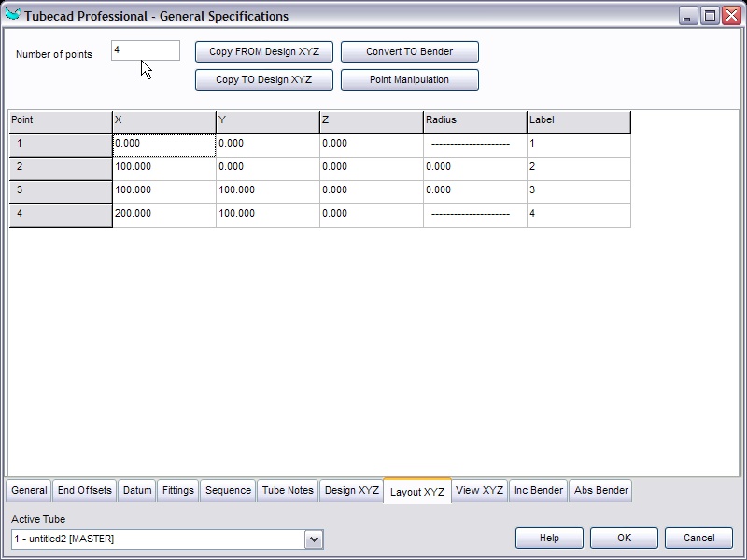
Task: Click Convert TO Bender button
Action: [409, 51]
